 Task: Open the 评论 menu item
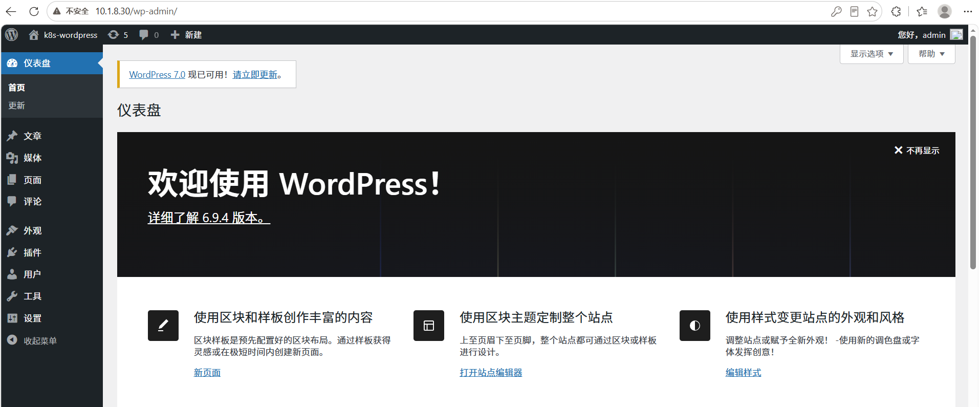(52, 201)
